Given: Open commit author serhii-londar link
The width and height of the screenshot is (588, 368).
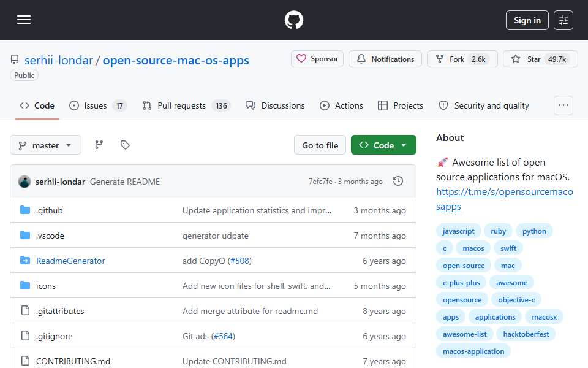Looking at the screenshot, I should point(60,182).
